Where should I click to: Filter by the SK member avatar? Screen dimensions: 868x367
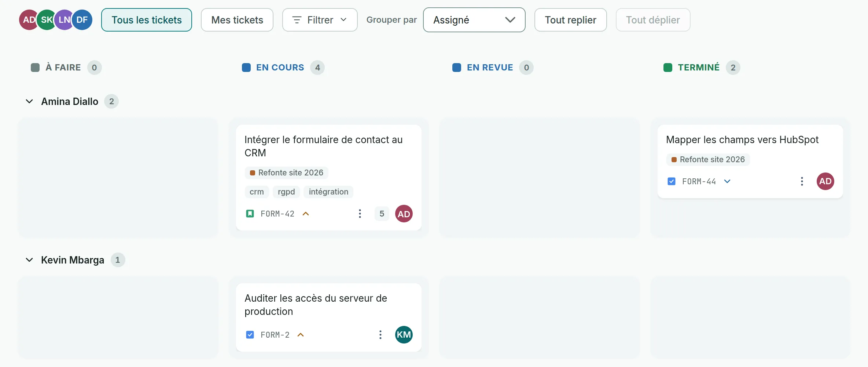[47, 20]
